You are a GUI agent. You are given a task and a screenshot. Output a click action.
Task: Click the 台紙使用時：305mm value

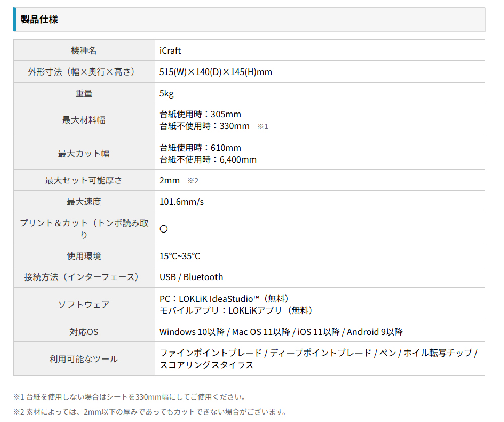(x=200, y=114)
